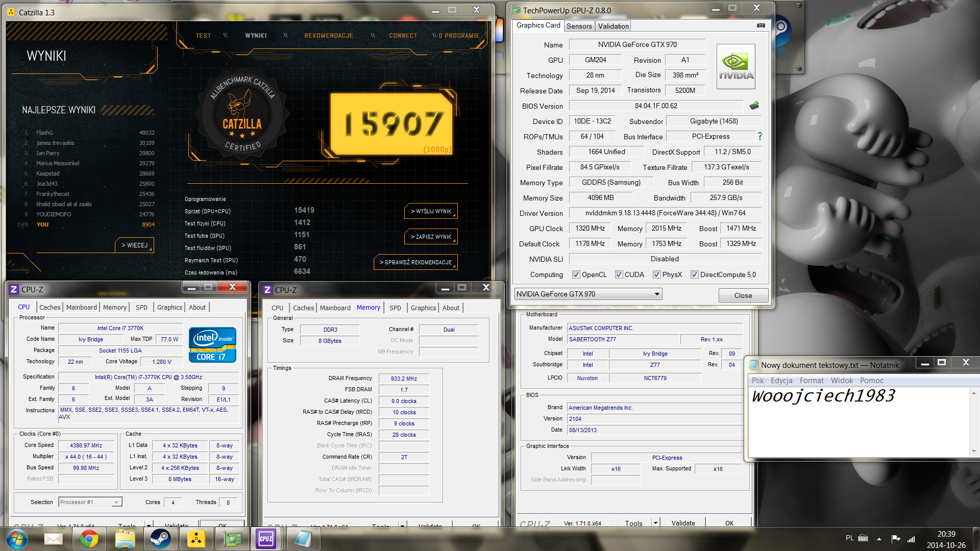Open the Edycja menu in Notatnik
This screenshot has height=551, width=980.
(x=781, y=381)
